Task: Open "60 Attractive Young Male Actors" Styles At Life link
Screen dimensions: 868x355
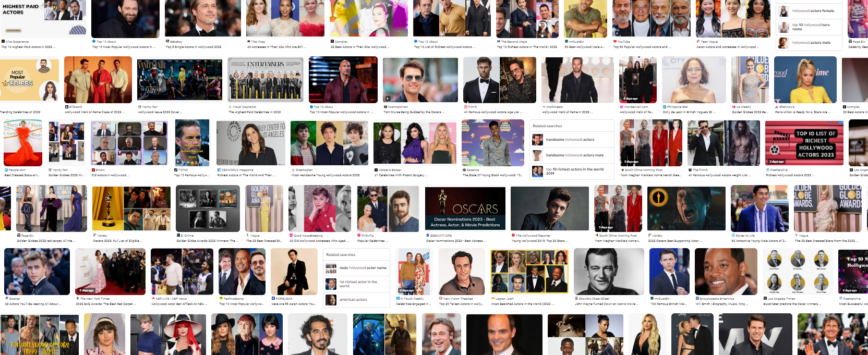Action: (758, 241)
